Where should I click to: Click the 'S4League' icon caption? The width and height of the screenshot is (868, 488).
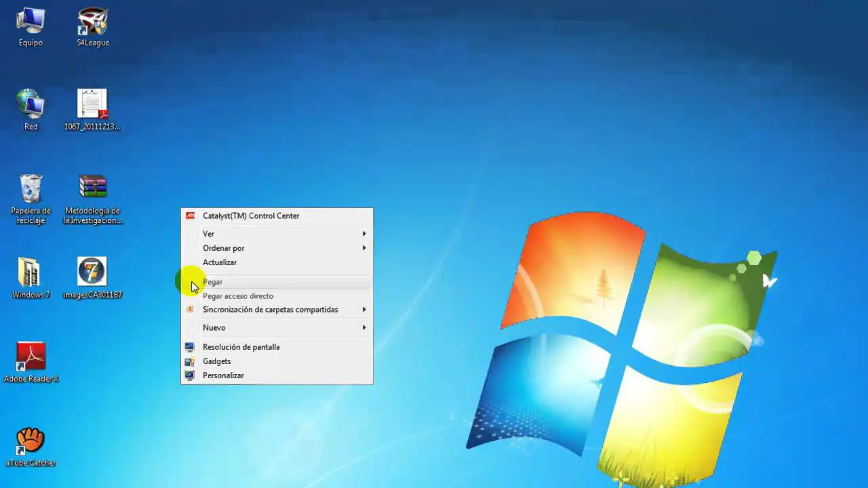point(93,43)
